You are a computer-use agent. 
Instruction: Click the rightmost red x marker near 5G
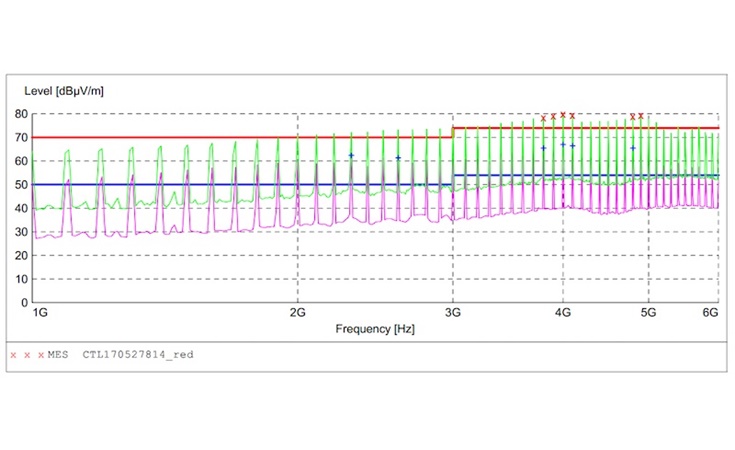(x=641, y=116)
